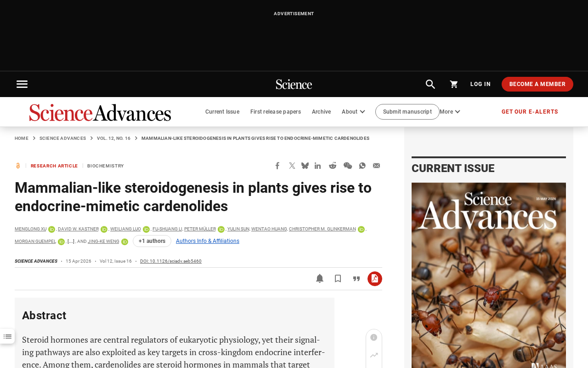
Task: Go to Science Advances breadcrumb
Action: coord(62,138)
